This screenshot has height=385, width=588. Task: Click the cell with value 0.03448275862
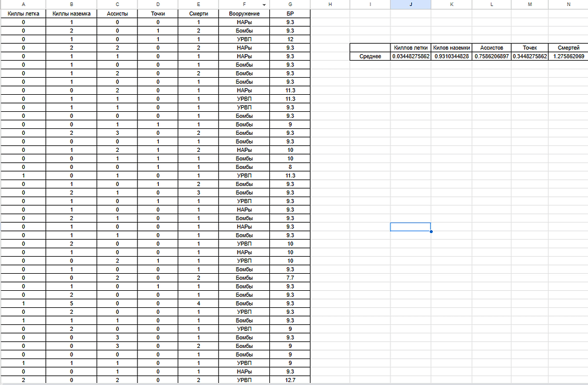(x=410, y=57)
